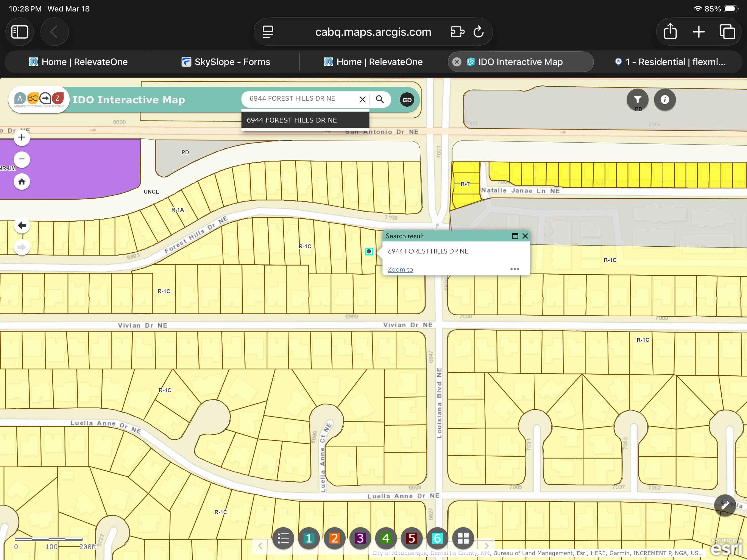The image size is (747, 560).
Task: Open the layer list widget
Action: click(283, 538)
